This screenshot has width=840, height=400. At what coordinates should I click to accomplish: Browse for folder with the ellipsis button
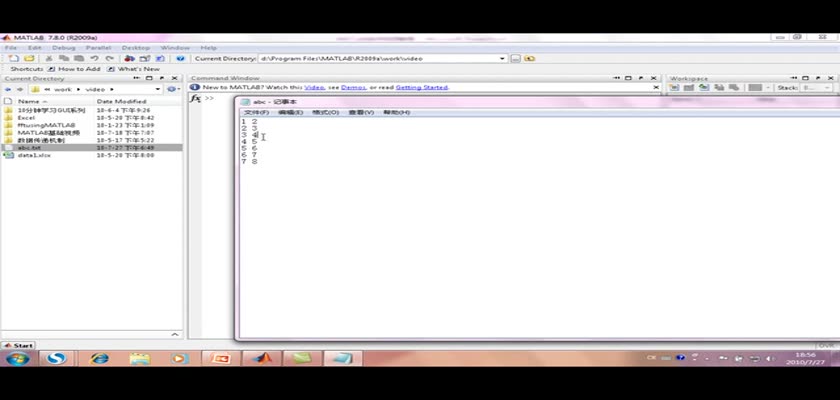pyautogui.click(x=515, y=58)
